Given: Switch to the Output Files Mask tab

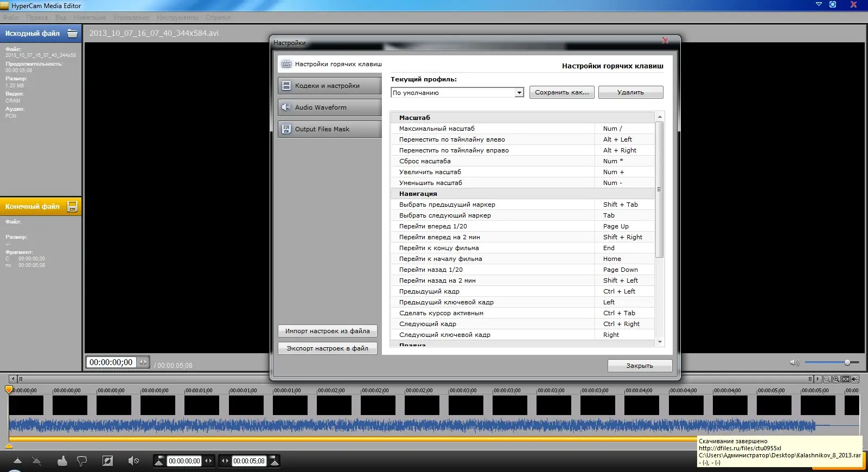Looking at the screenshot, I should point(330,129).
